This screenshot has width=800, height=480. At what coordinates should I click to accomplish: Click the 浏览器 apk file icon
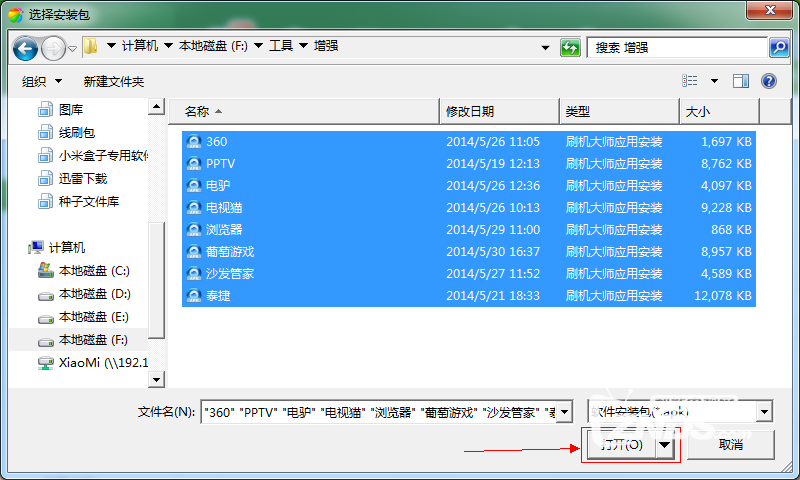(x=194, y=230)
